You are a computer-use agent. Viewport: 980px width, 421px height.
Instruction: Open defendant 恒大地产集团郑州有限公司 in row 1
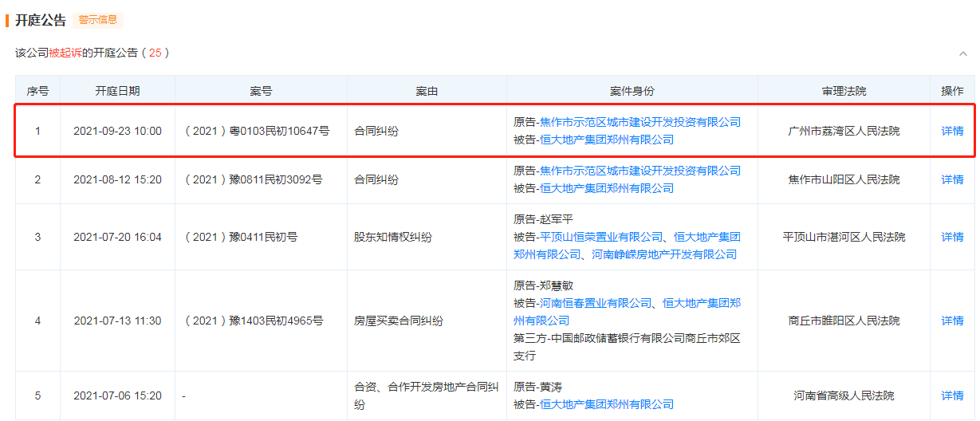pos(607,140)
